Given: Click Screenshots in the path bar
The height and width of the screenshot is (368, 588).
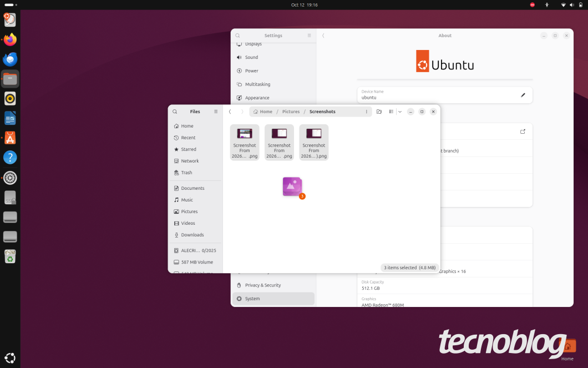Looking at the screenshot, I should 322,112.
